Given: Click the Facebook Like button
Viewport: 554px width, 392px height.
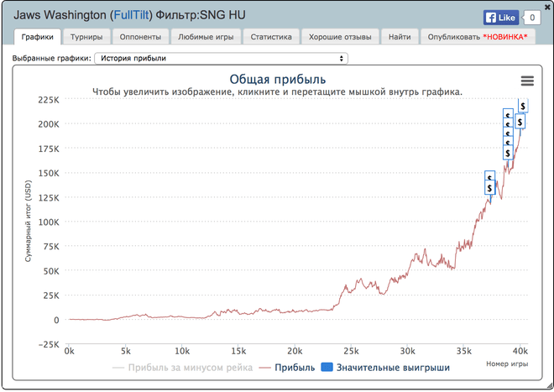Looking at the screenshot, I should tap(501, 18).
